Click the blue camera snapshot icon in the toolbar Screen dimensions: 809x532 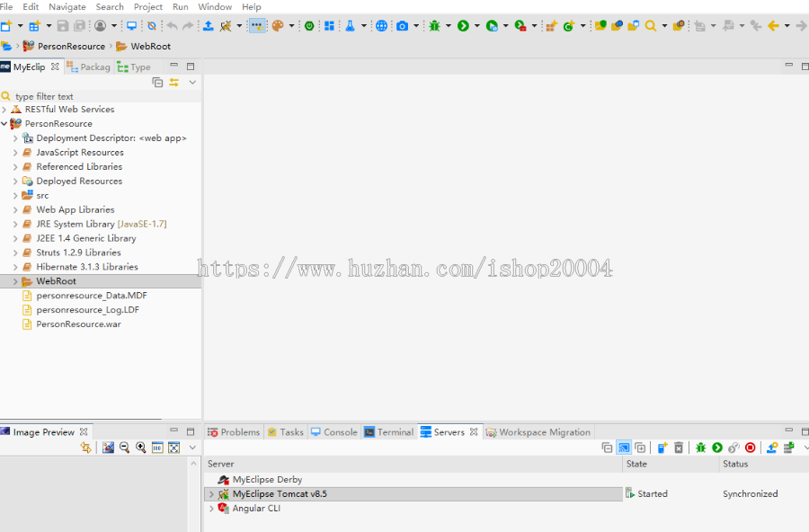(402, 26)
